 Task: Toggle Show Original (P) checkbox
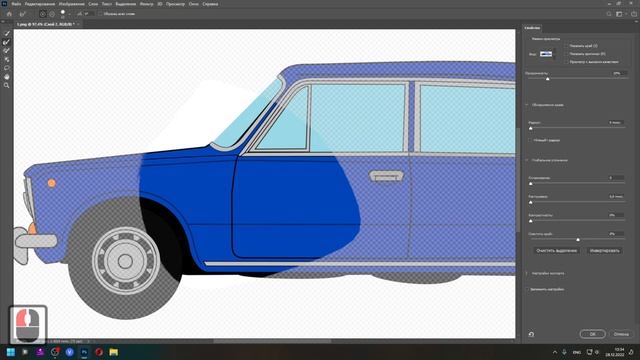567,54
